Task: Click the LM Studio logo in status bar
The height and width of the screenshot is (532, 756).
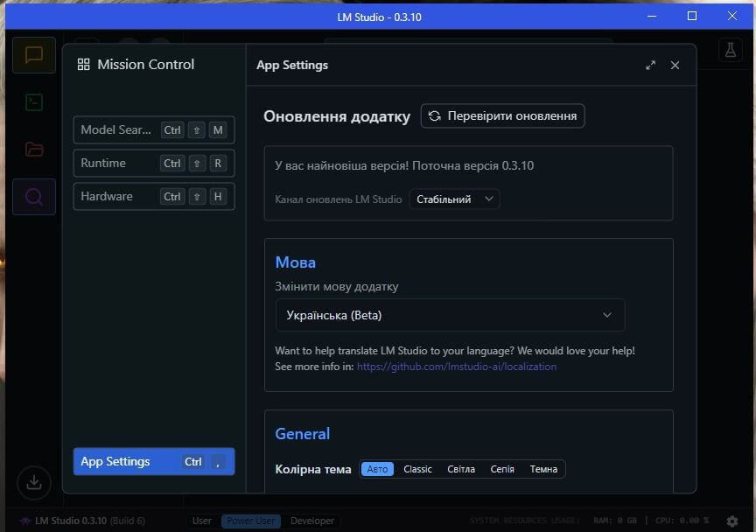Action: point(24,521)
